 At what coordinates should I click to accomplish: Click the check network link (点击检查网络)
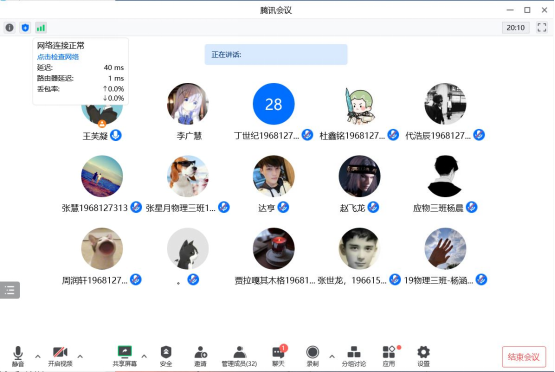(x=58, y=57)
